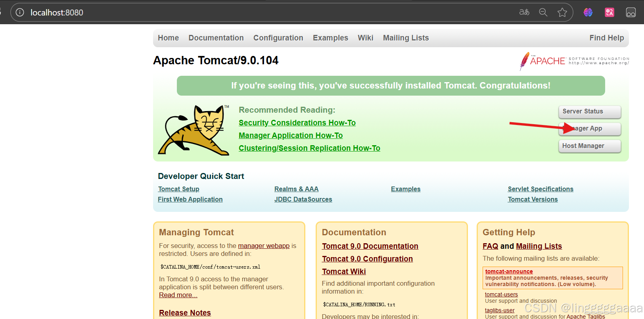Open the FAQ link
Viewport: 644px width, 319px height.
(x=490, y=246)
